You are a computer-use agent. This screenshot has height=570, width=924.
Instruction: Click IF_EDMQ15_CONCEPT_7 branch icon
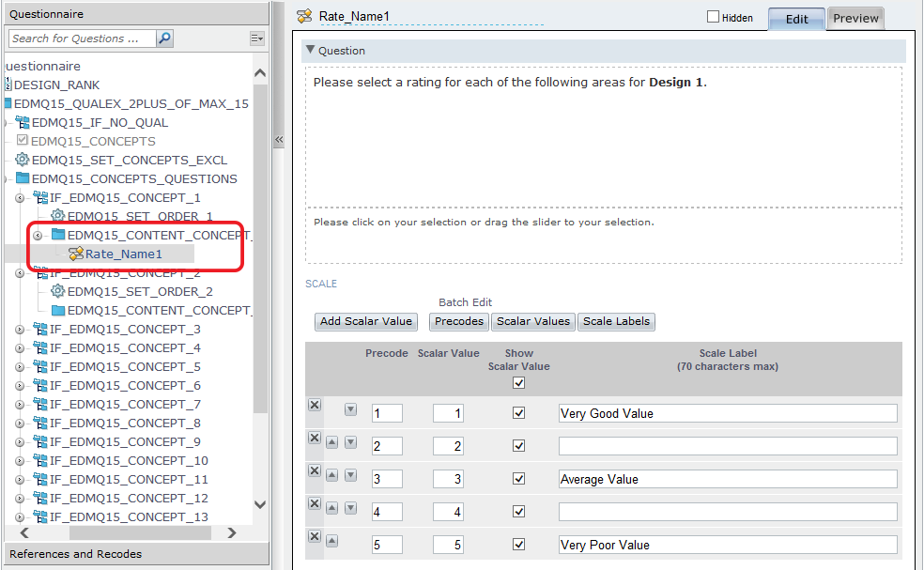click(x=40, y=405)
